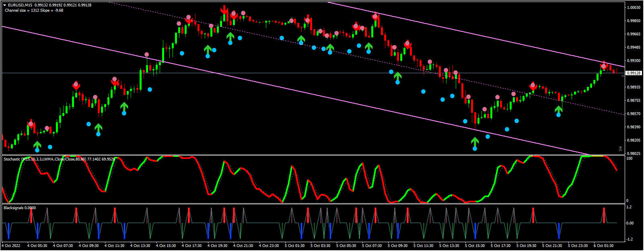Click the red sell arrow at the highest chart peak
This screenshot has height=251, width=644.
(x=224, y=10)
